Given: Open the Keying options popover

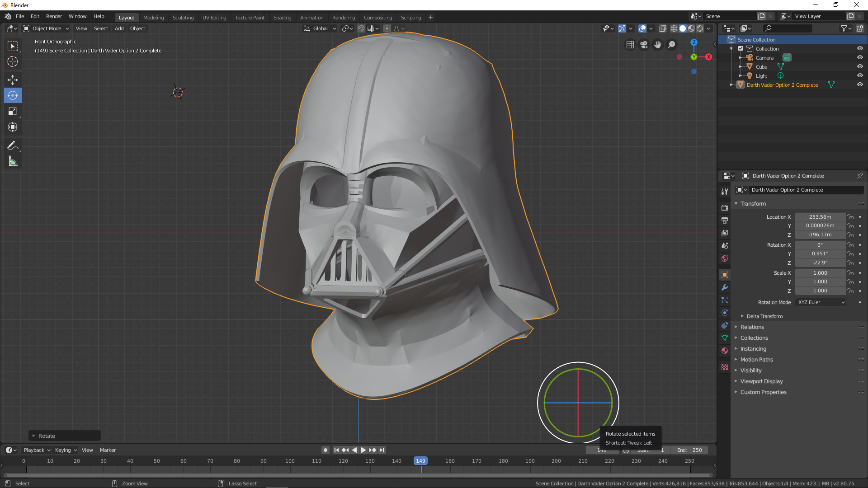Looking at the screenshot, I should tap(66, 450).
